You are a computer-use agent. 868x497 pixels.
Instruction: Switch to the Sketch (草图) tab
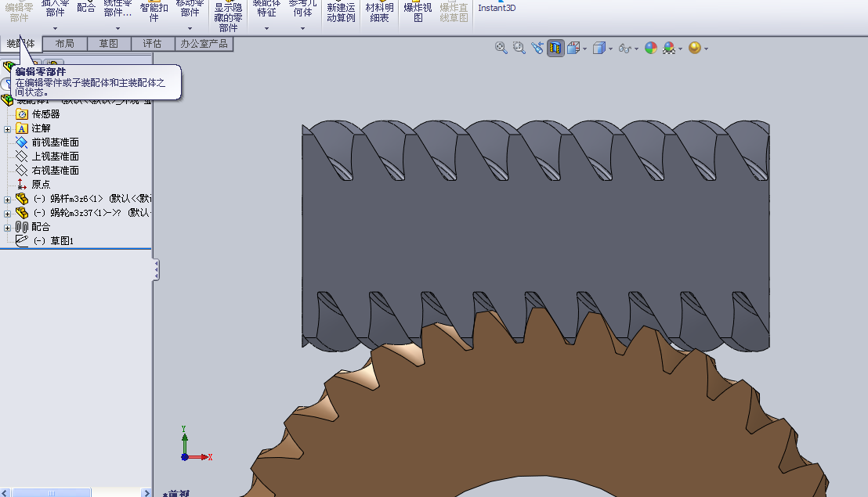pos(108,44)
